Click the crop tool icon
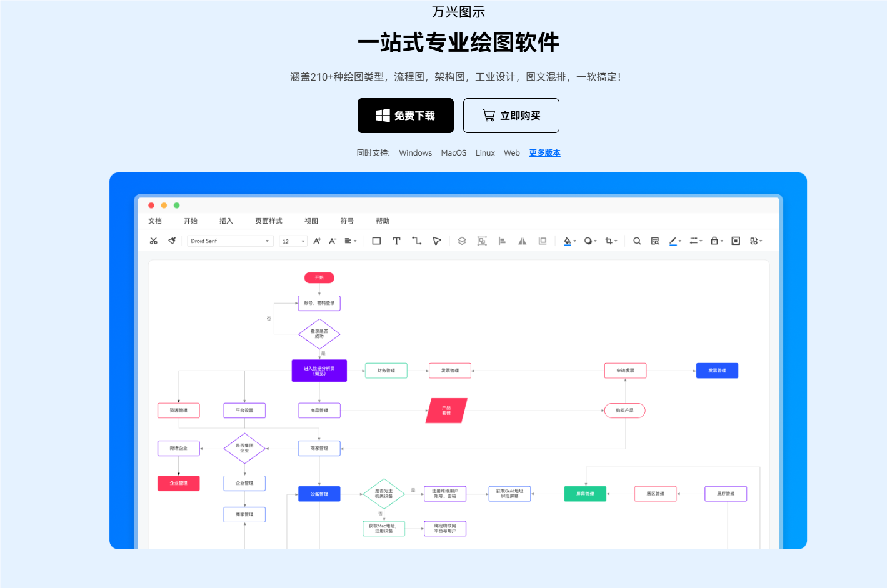 (609, 241)
